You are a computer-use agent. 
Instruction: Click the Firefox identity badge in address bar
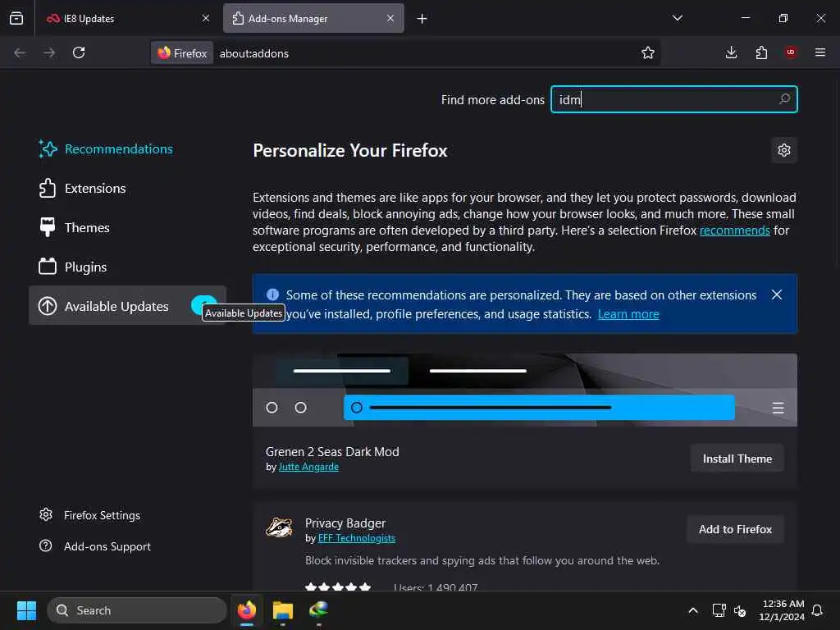(x=182, y=53)
